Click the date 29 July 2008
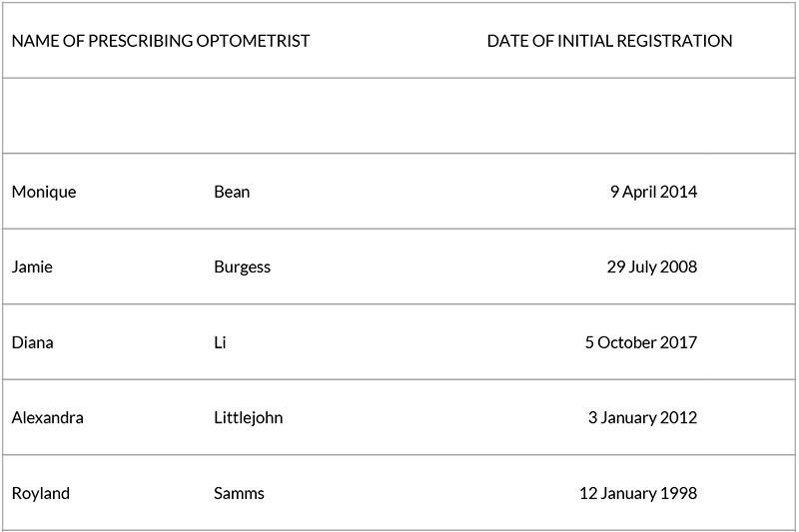The image size is (799, 532). coord(651,267)
